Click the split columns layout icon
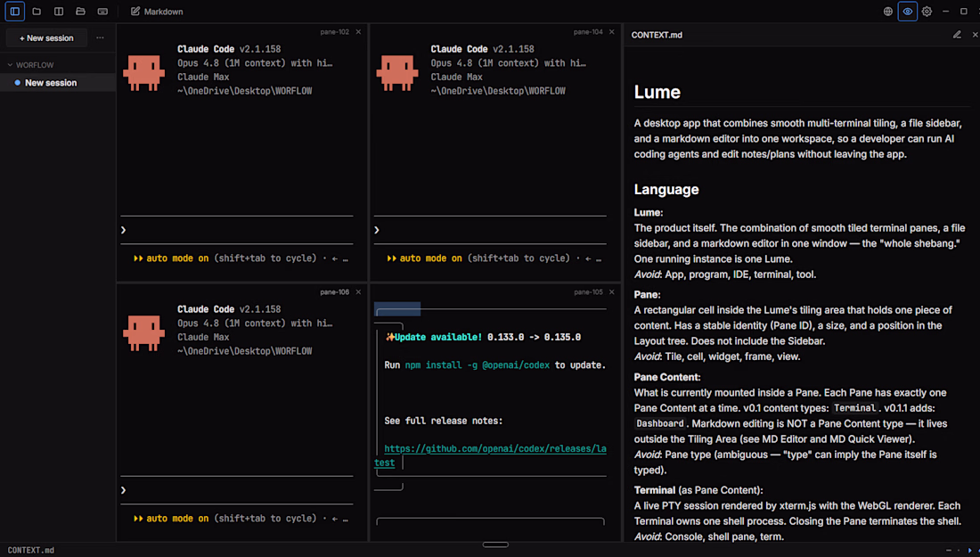This screenshot has height=557, width=980. click(x=59, y=12)
